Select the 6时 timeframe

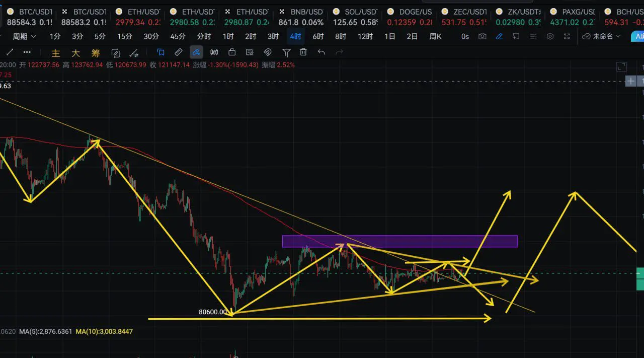click(318, 36)
